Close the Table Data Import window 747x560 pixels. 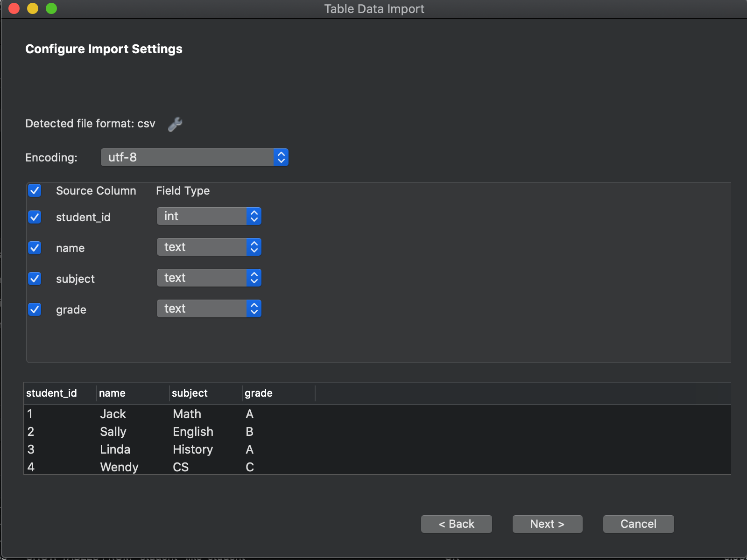point(14,8)
